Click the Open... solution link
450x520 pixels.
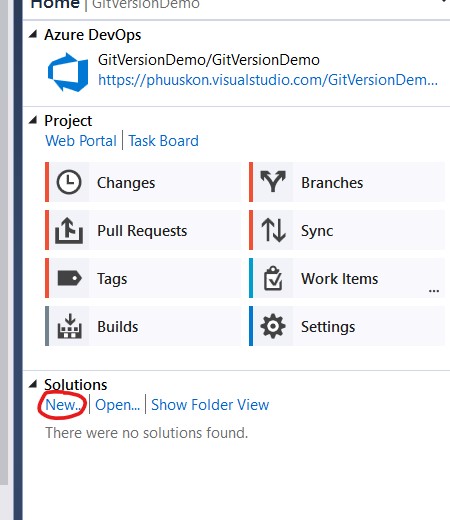(117, 405)
